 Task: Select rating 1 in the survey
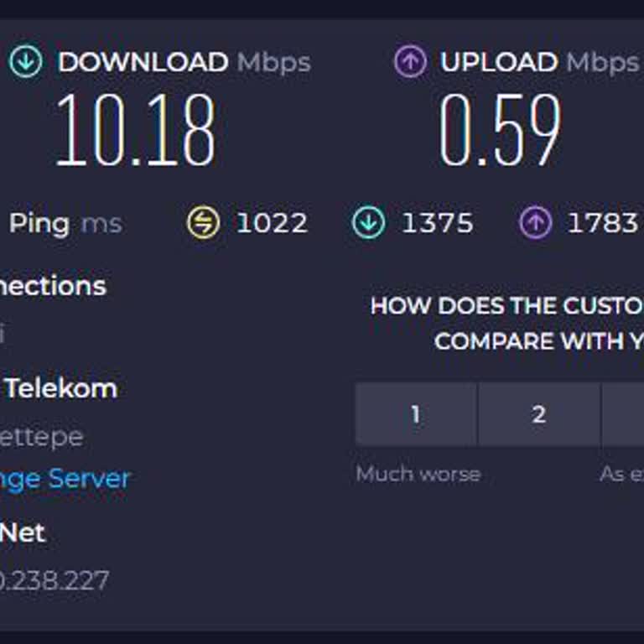(416, 414)
